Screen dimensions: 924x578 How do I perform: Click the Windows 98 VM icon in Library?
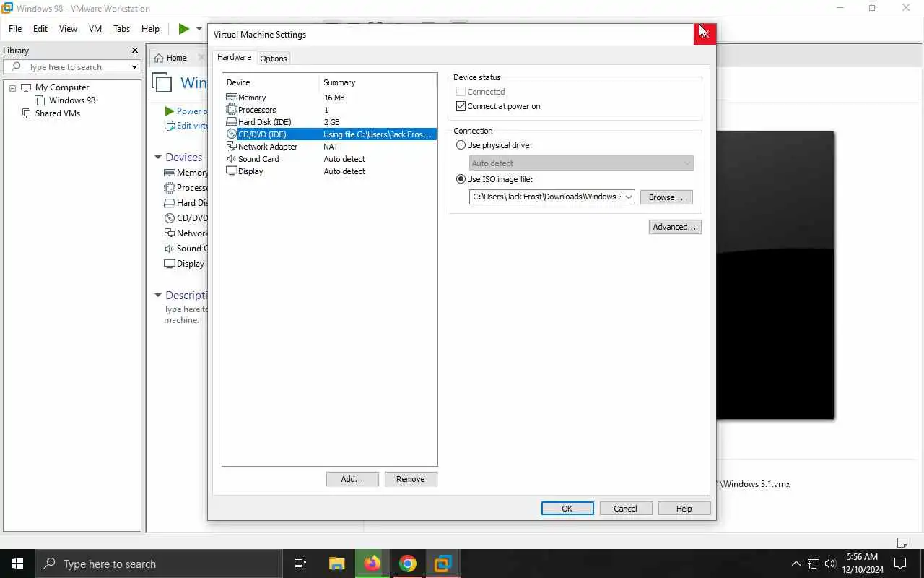(40, 100)
